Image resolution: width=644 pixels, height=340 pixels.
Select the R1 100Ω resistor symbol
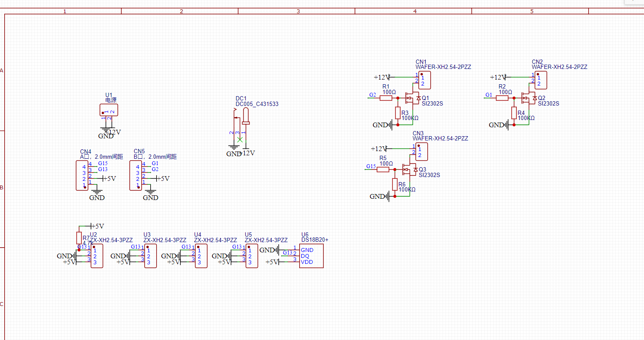coord(386,98)
